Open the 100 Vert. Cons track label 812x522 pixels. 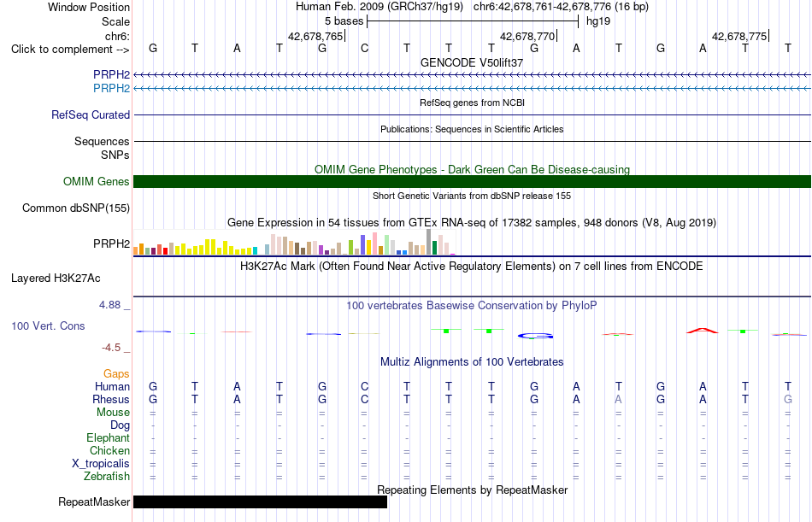(48, 326)
